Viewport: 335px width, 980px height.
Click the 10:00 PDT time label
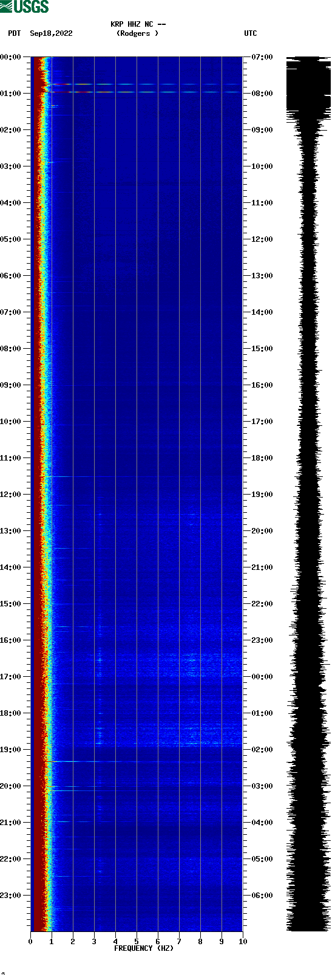pyautogui.click(x=11, y=422)
